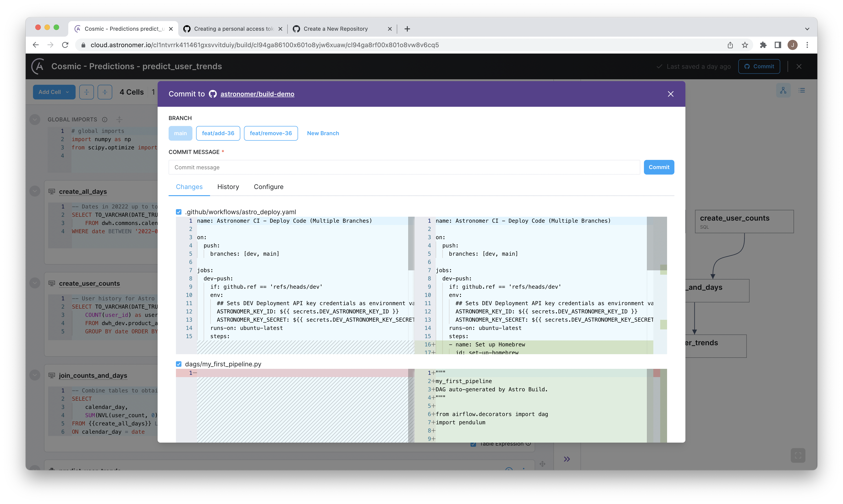The image size is (843, 504).
Task: Close the Cosmic - Predictions browser tab
Action: [171, 29]
